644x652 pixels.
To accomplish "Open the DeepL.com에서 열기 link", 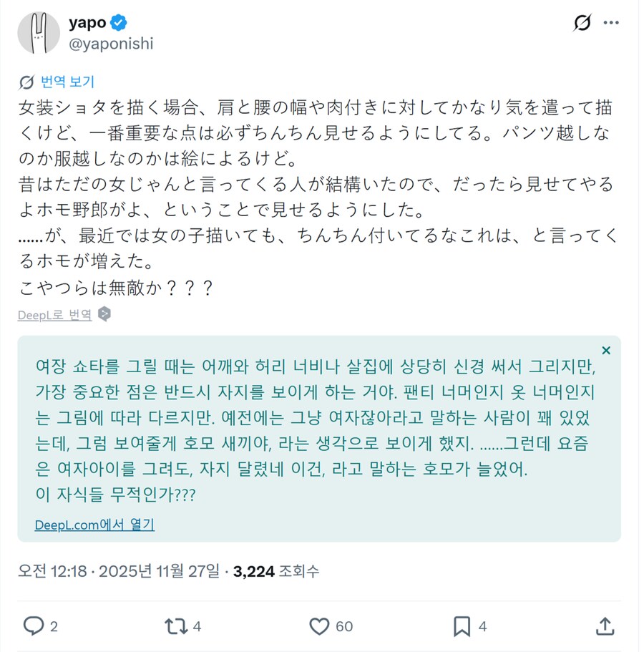I will 93,525.
